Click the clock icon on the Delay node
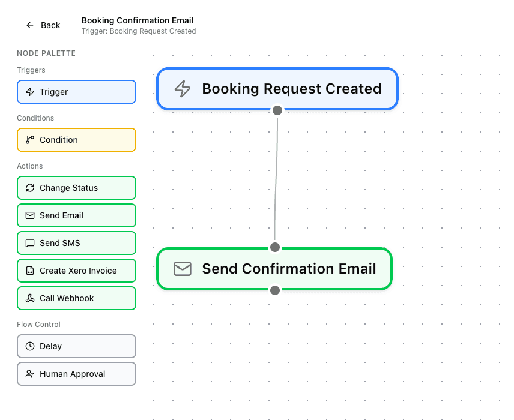The image size is (514, 420). point(29,346)
